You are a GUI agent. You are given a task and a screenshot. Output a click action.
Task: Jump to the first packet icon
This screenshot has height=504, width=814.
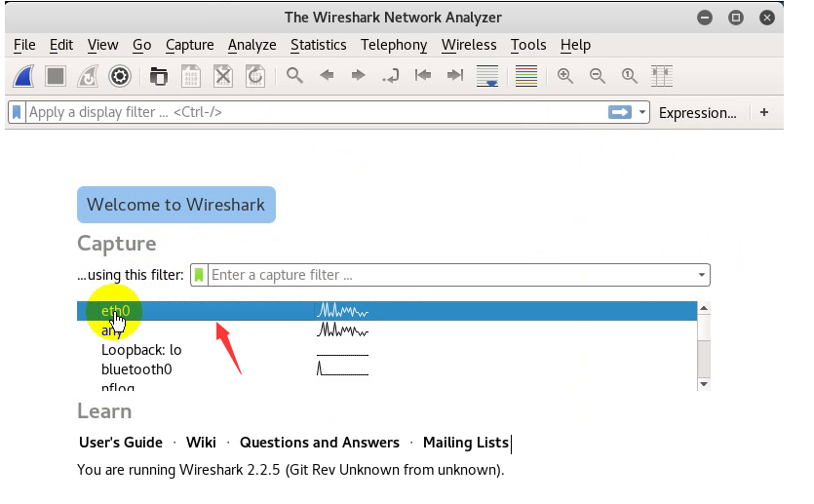[423, 75]
